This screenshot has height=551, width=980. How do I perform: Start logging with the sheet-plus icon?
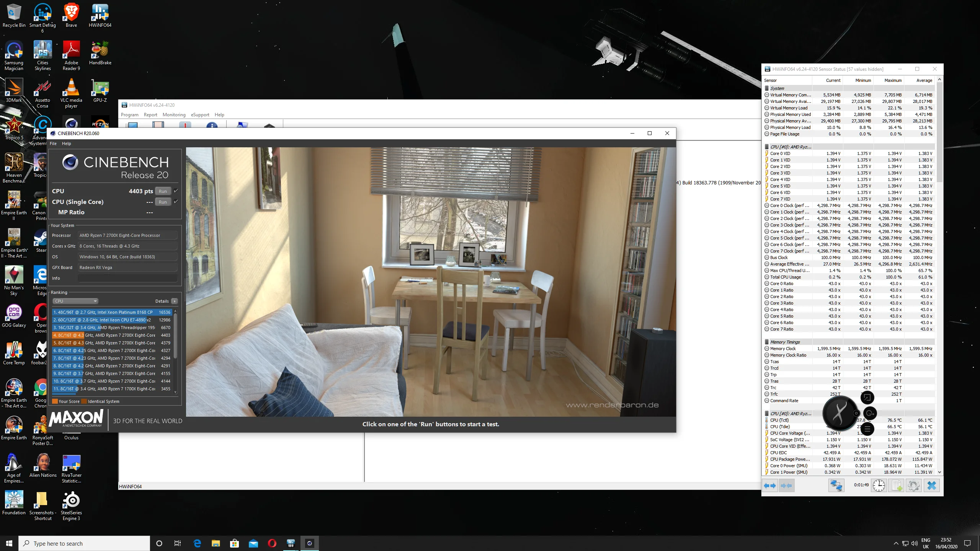point(896,486)
